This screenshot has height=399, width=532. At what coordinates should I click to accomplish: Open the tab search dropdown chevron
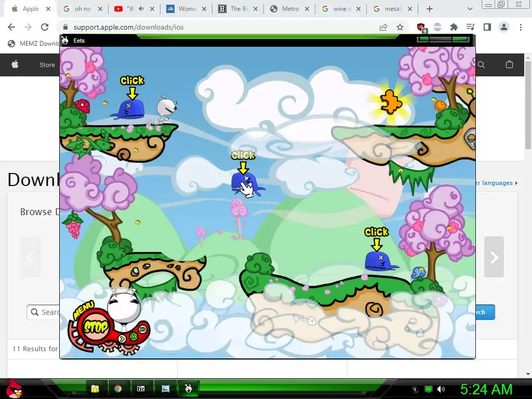coord(470,9)
